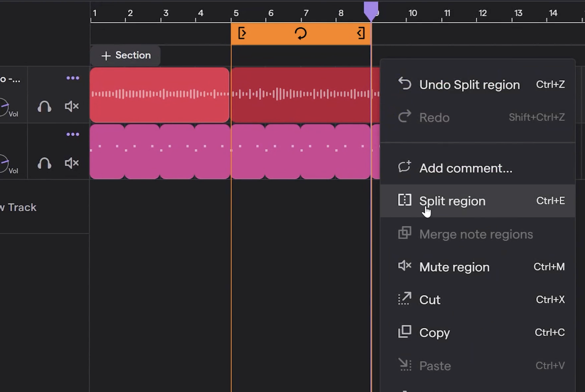The width and height of the screenshot is (585, 392).
Task: Click bar number 12 on the ruler
Action: click(483, 13)
